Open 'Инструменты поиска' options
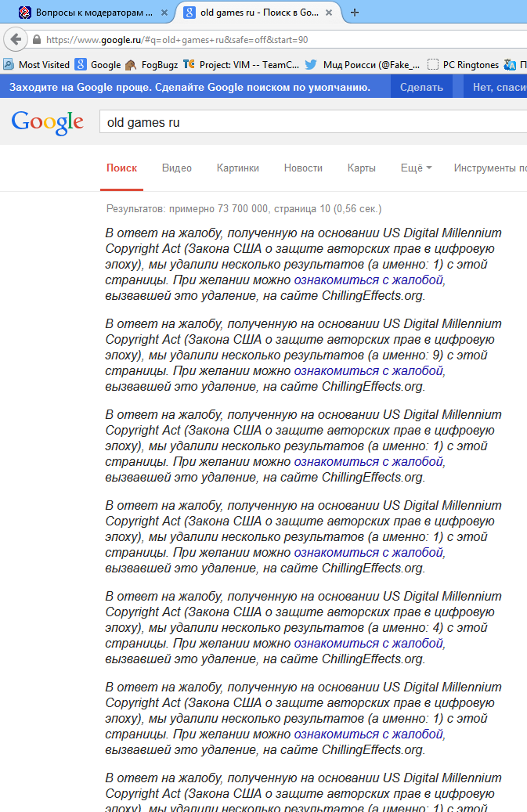The width and height of the screenshot is (527, 812). 489,168
